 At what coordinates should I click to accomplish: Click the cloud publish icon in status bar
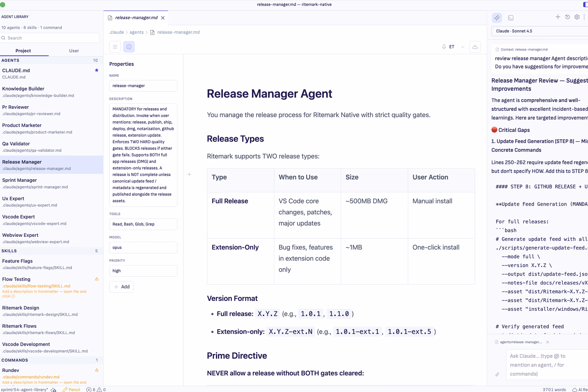pos(53,390)
